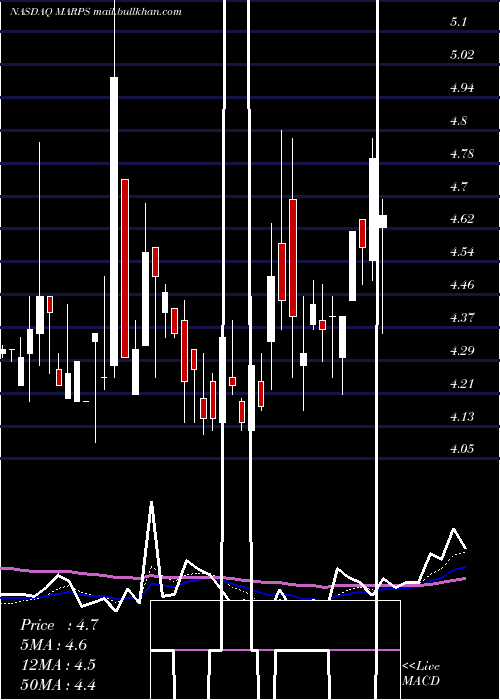Click the 4.7 price axis label

[x=458, y=186]
